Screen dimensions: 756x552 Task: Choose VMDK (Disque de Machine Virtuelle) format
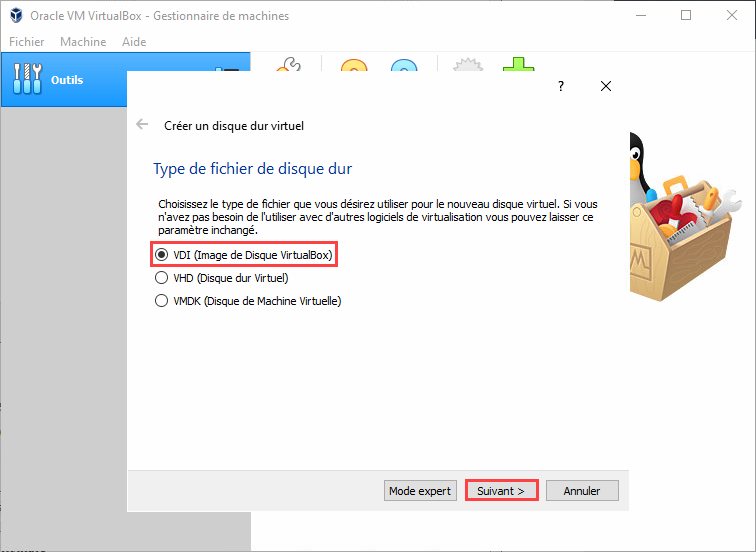248,301
